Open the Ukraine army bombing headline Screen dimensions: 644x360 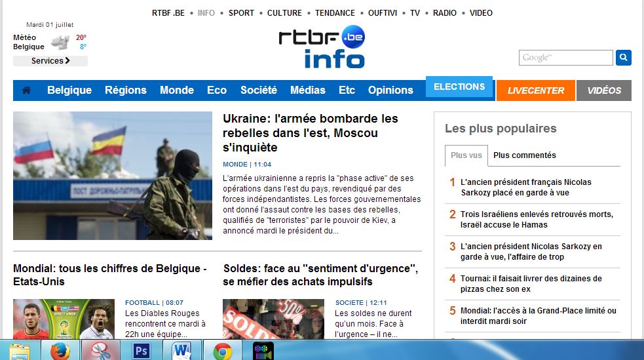(311, 132)
